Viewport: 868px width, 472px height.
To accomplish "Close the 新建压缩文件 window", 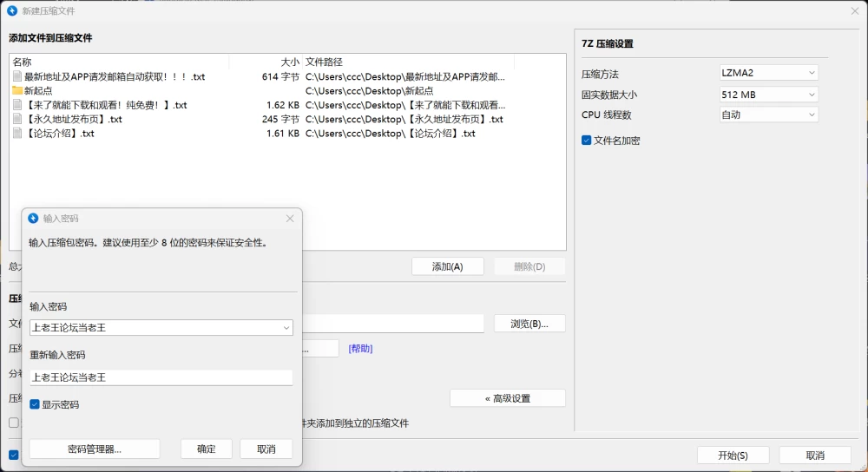I will [855, 10].
